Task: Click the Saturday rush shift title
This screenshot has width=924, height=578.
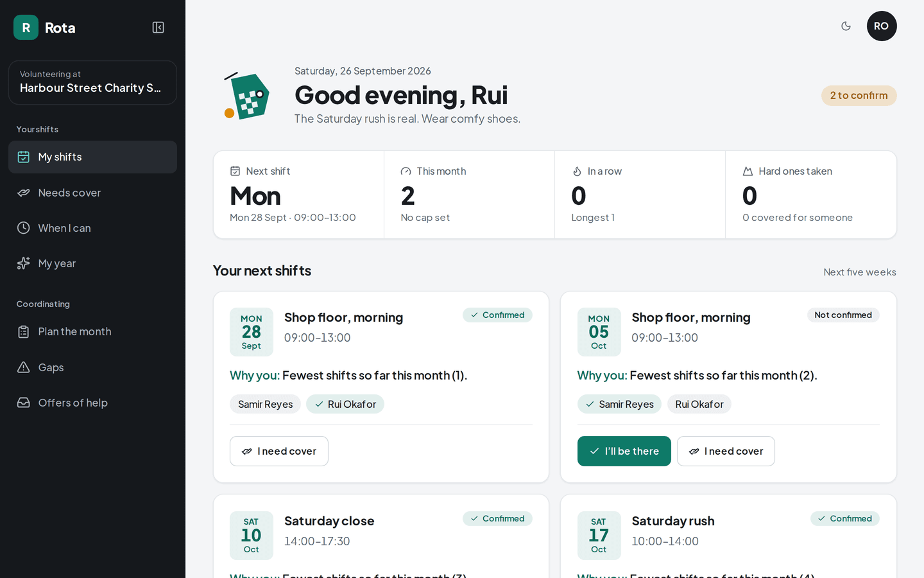Action: coord(673,521)
